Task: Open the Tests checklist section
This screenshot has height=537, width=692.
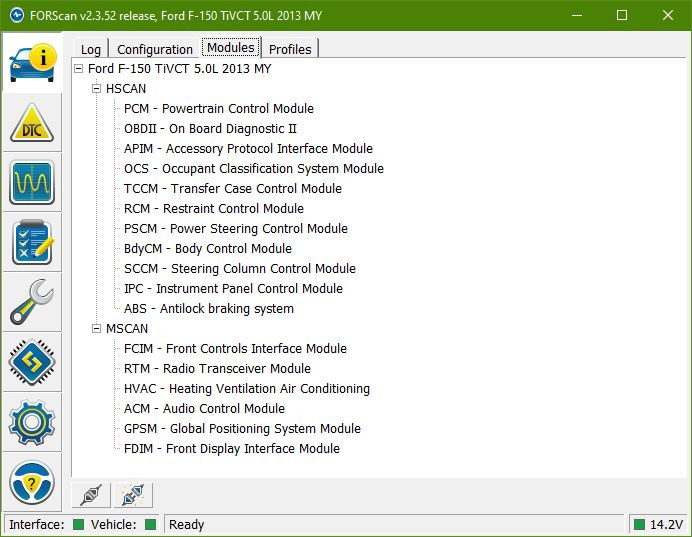Action: [x=32, y=242]
